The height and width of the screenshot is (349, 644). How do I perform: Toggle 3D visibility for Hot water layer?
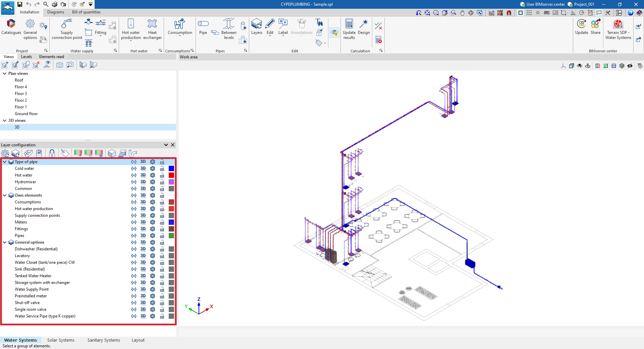click(x=143, y=175)
